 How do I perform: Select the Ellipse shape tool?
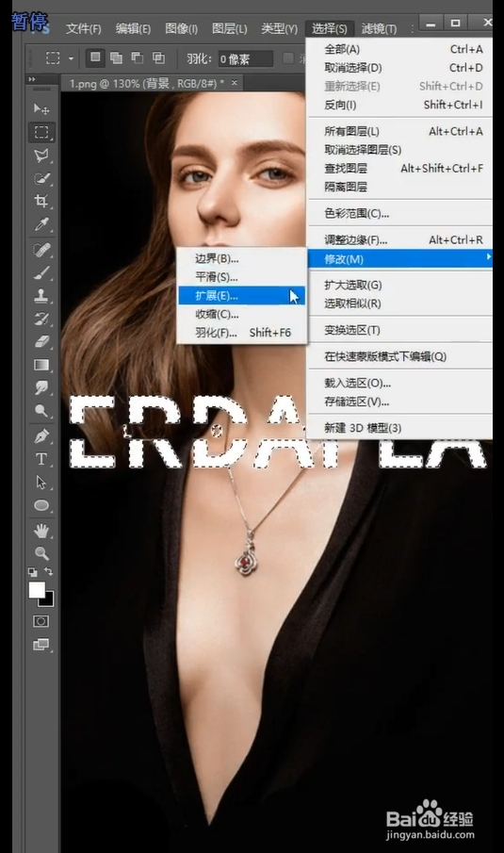coord(41,505)
